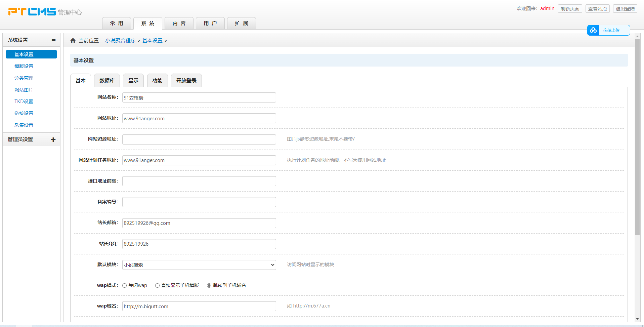This screenshot has width=644, height=327.
Task: Open the 默认模块 dropdown
Action: tap(199, 265)
